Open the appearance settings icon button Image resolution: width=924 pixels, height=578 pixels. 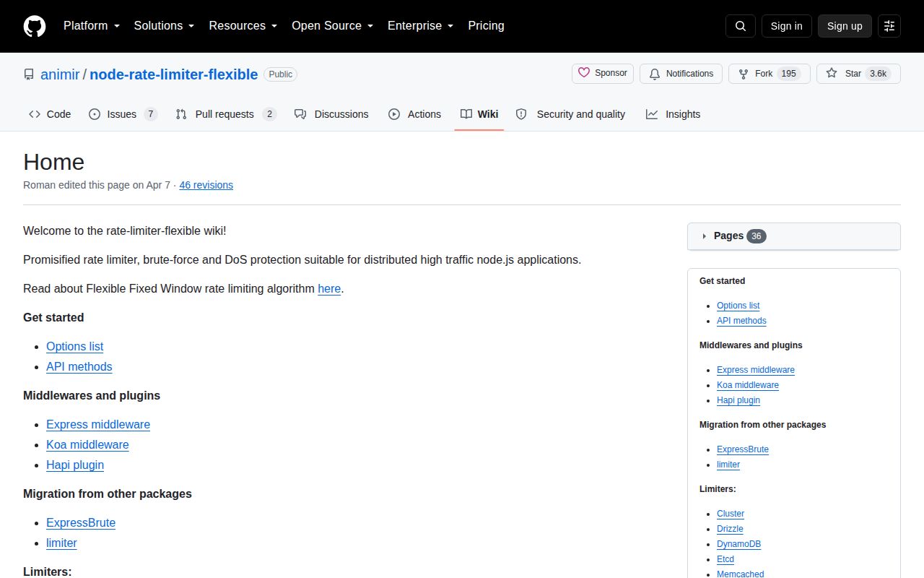pyautogui.click(x=889, y=26)
